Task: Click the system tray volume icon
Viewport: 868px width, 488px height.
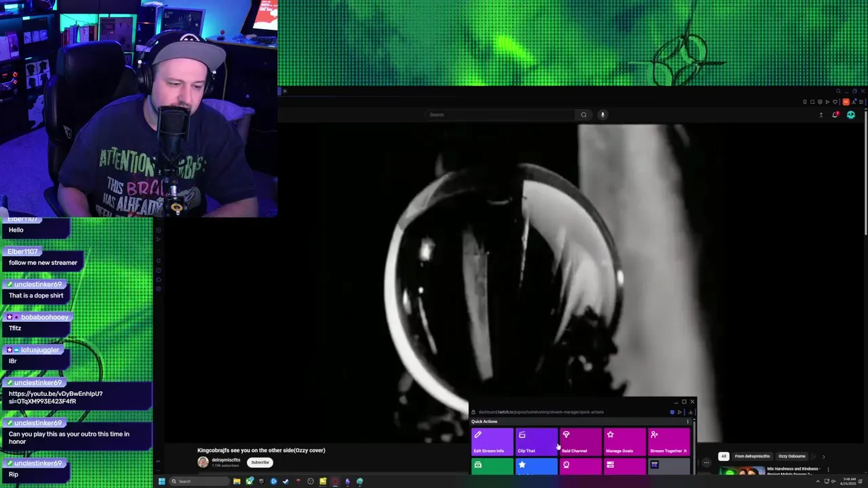Action: pyautogui.click(x=833, y=481)
